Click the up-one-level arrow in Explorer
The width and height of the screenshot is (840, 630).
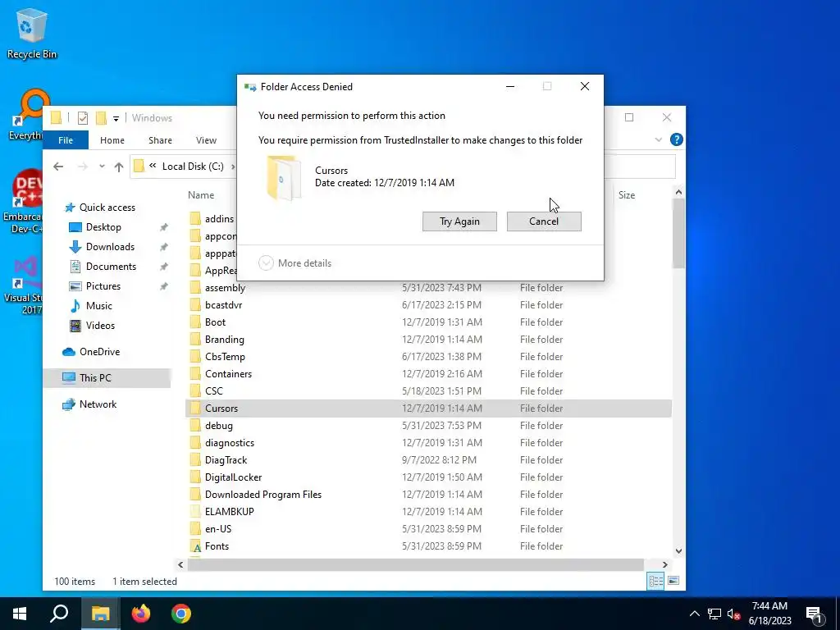[119, 167]
